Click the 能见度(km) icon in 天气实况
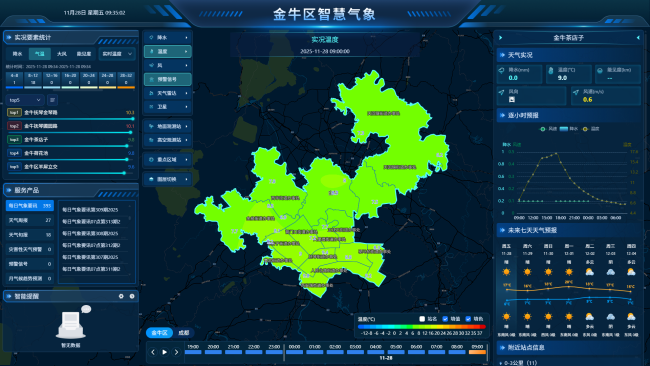The image size is (650, 366). (600, 70)
